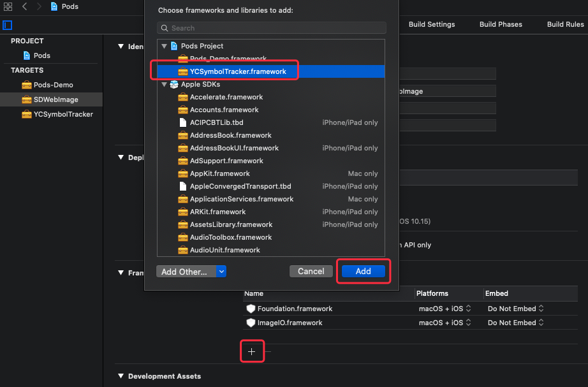Click the minus button to remove framework
The height and width of the screenshot is (387, 588).
tap(268, 351)
